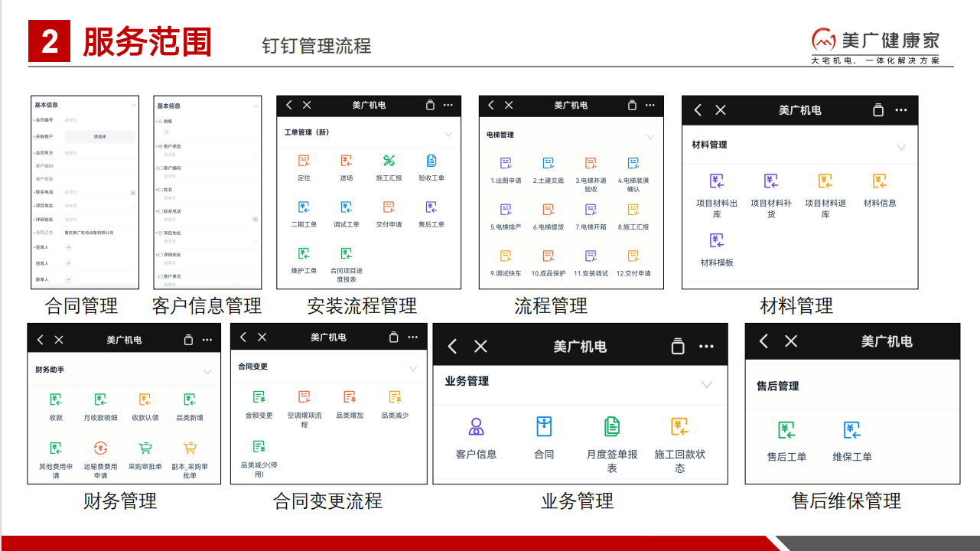
Task: Open 交付申请 in the 工单管理 panel
Action: tap(389, 207)
